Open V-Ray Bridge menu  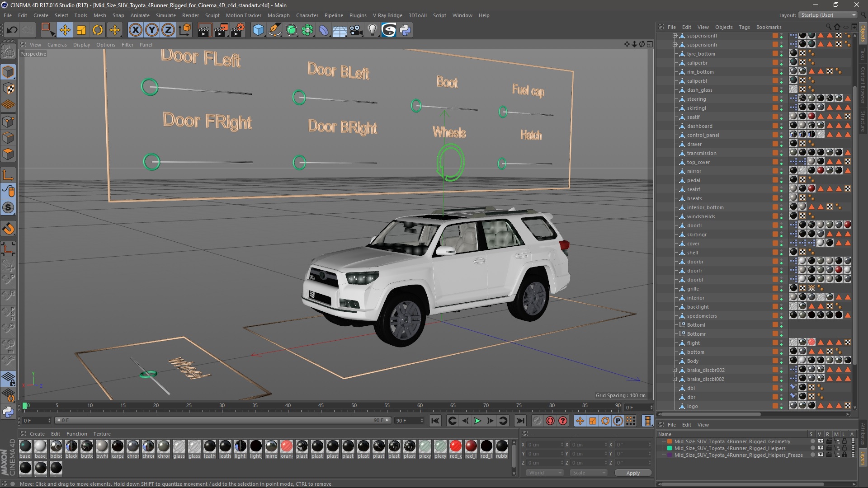387,15
